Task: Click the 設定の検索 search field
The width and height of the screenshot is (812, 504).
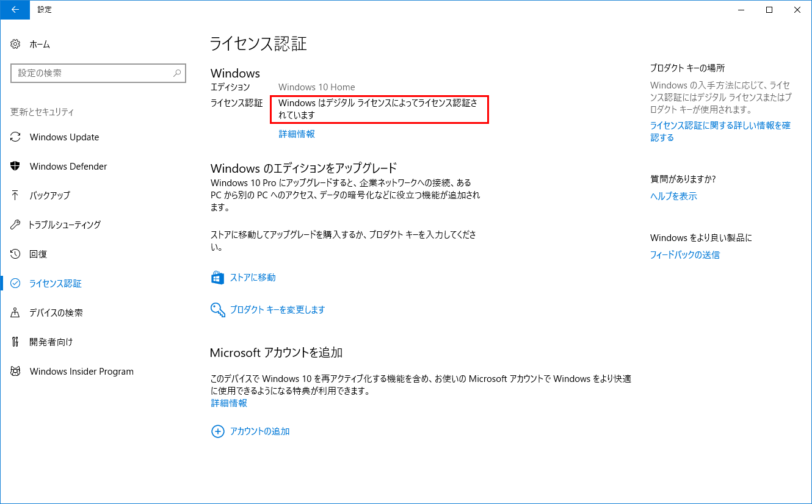Action: coord(92,73)
